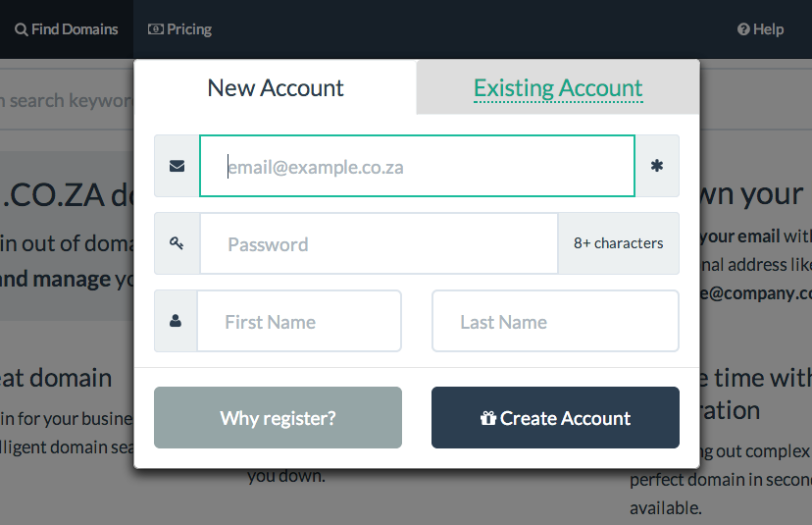The width and height of the screenshot is (812, 525).
Task: Click the money icon next to Pricing
Action: coord(155,29)
